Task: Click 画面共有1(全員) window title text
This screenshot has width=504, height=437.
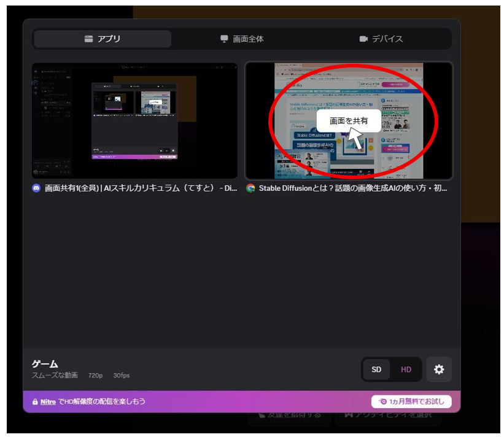Action: click(141, 188)
